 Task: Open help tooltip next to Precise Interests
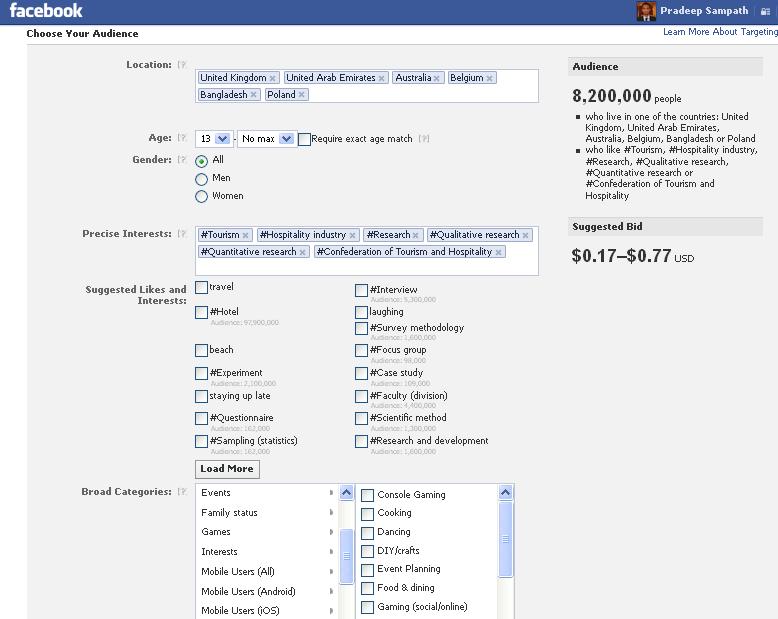[182, 234]
